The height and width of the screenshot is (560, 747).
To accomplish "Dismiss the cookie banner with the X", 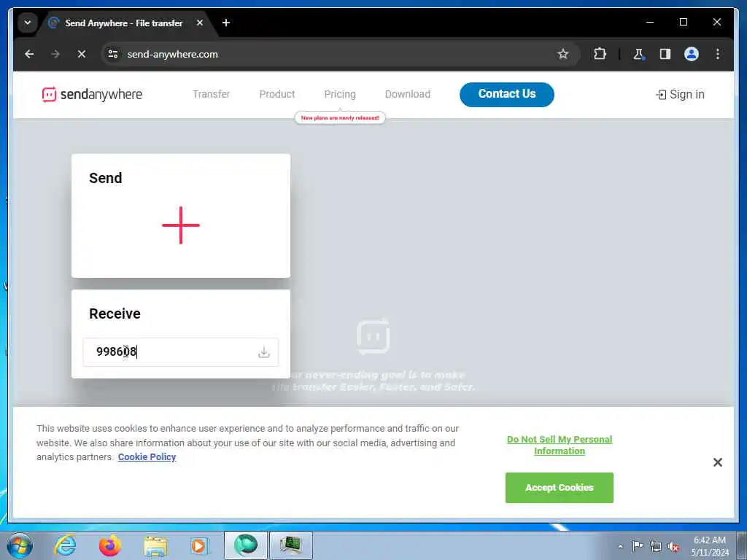I will pyautogui.click(x=718, y=462).
